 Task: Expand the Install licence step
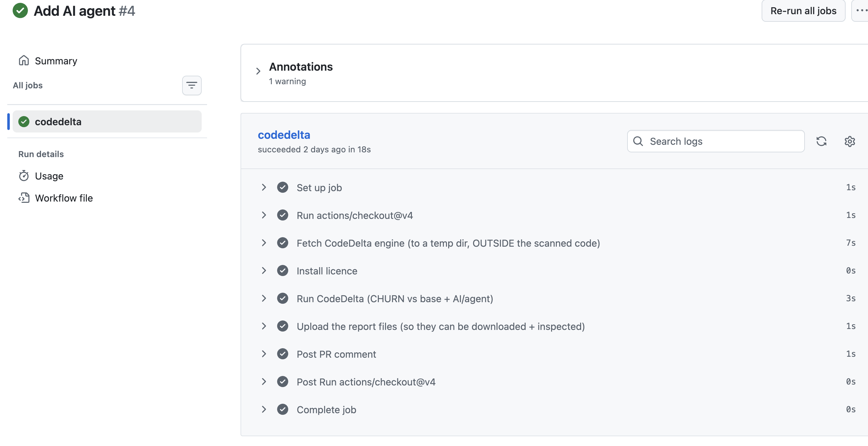[x=264, y=271]
